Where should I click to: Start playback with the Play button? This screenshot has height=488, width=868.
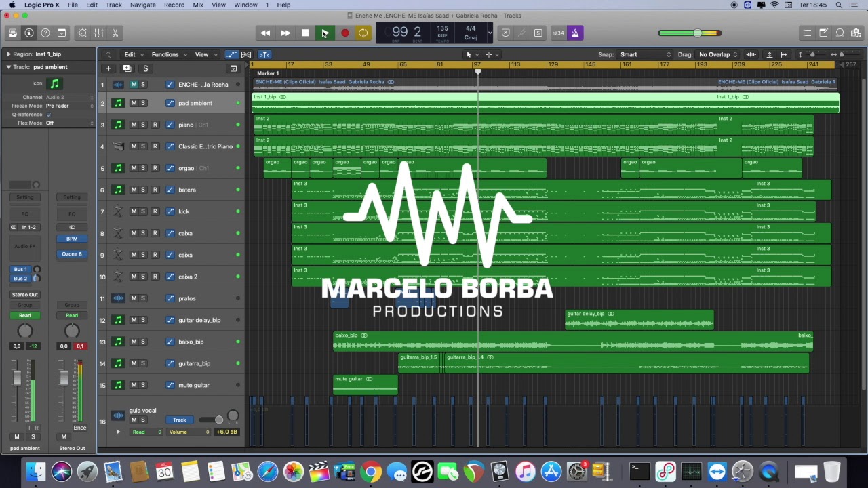tap(325, 33)
